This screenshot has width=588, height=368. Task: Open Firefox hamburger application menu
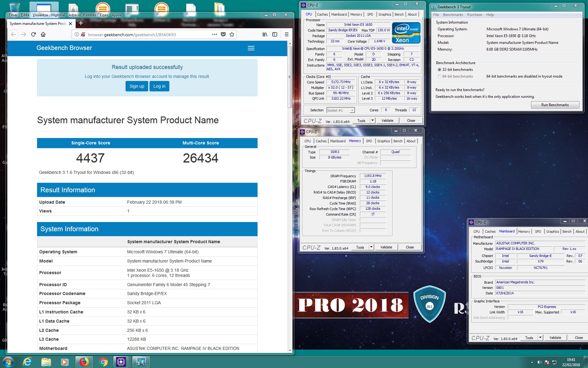287,34
